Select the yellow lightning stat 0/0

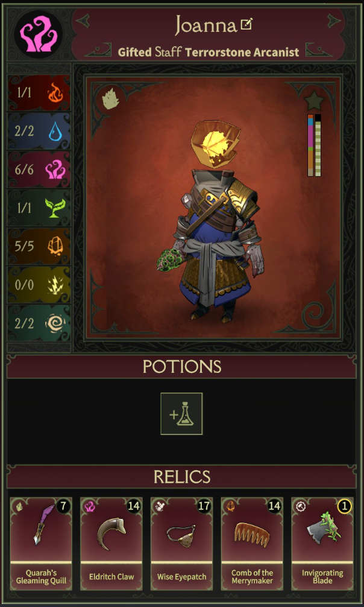click(x=39, y=285)
